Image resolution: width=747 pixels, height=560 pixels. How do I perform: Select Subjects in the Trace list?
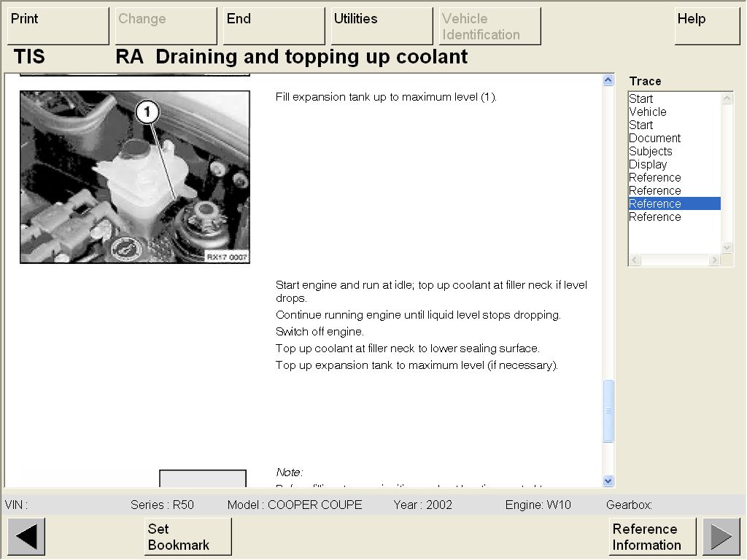pos(650,151)
